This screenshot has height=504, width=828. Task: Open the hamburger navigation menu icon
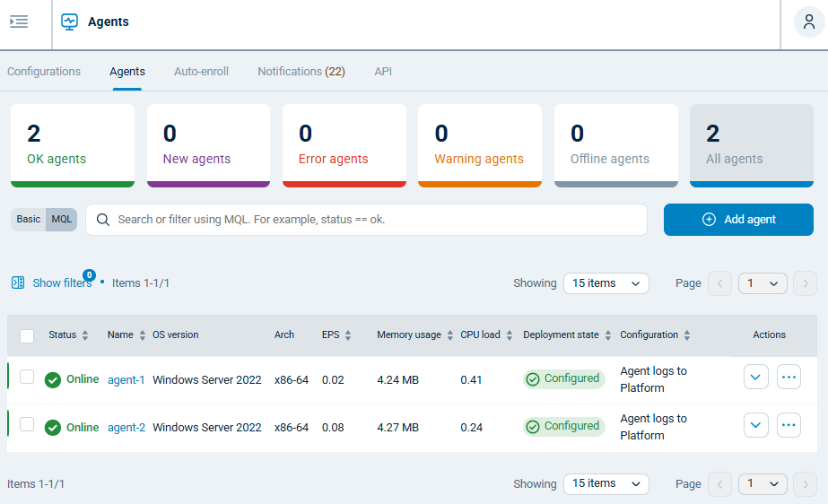tap(19, 22)
